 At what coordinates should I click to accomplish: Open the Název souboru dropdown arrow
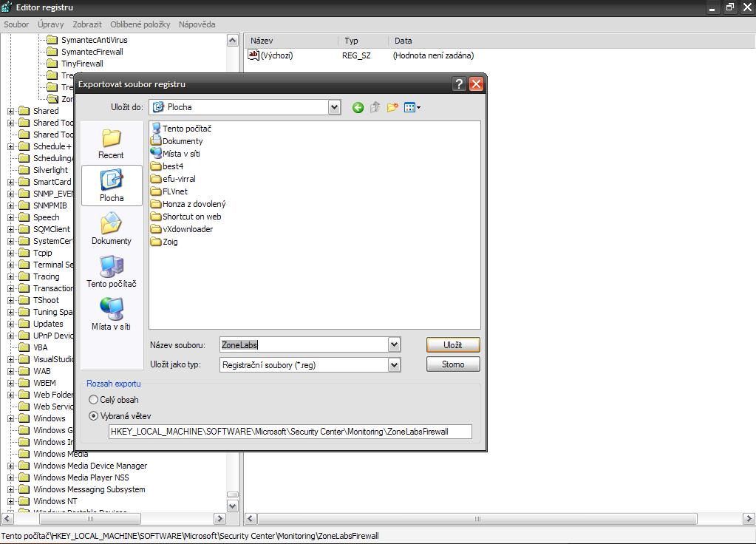[395, 344]
